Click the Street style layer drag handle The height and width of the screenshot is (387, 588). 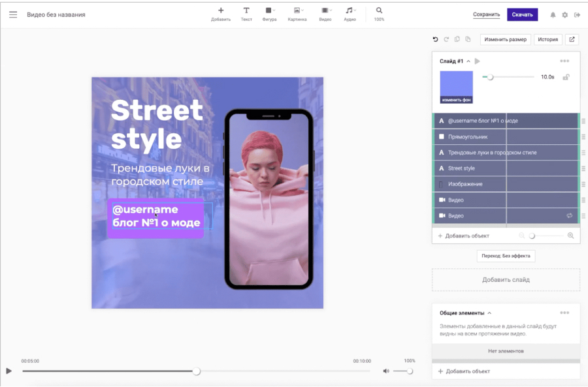[x=583, y=168]
